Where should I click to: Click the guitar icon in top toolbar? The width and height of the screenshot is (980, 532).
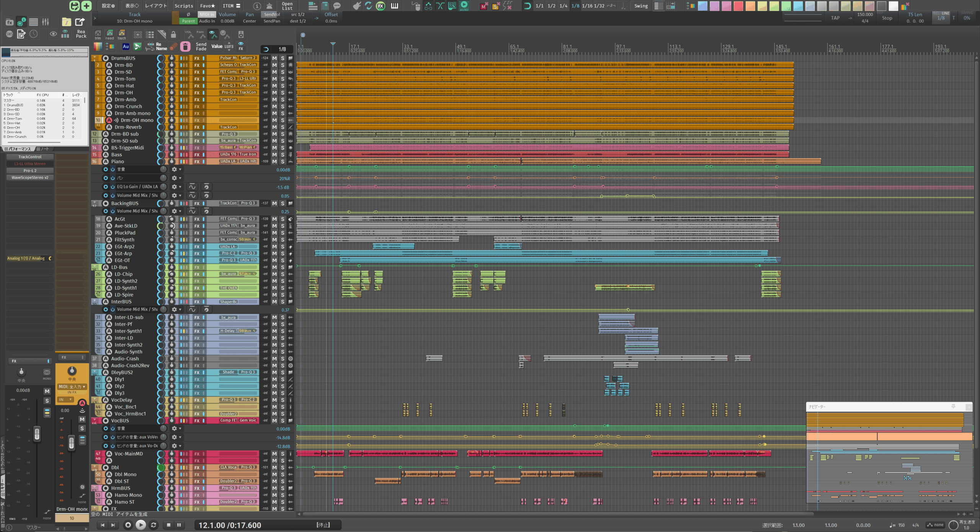tap(356, 6)
